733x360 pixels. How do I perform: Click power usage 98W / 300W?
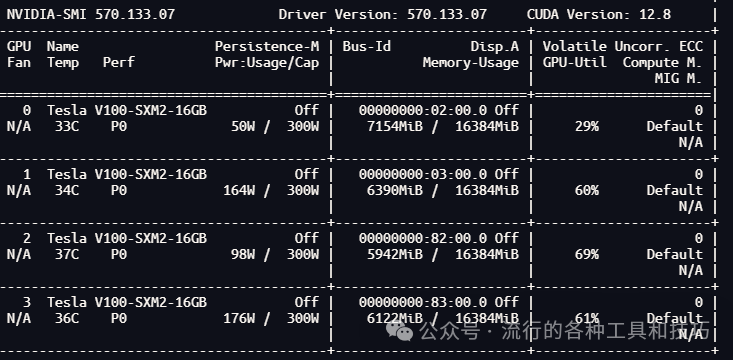point(275,255)
